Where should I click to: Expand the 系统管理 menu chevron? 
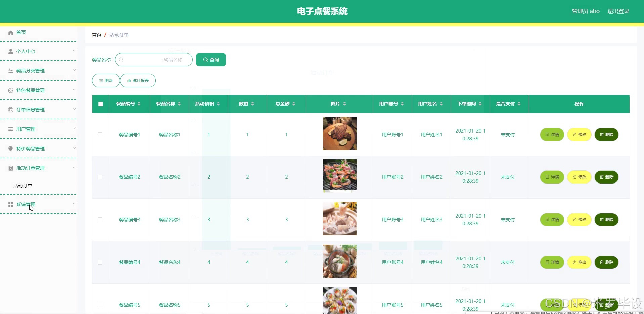pos(74,204)
